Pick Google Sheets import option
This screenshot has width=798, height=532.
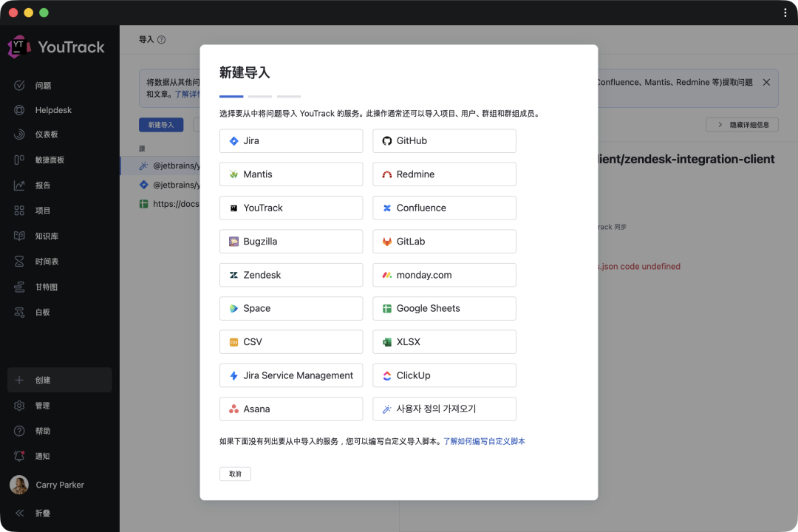pos(444,309)
